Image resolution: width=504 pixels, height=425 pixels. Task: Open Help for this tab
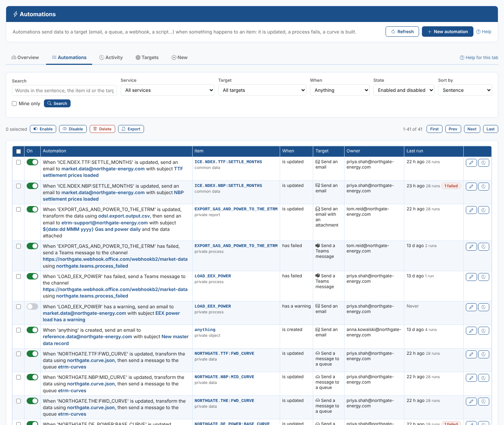coord(479,58)
